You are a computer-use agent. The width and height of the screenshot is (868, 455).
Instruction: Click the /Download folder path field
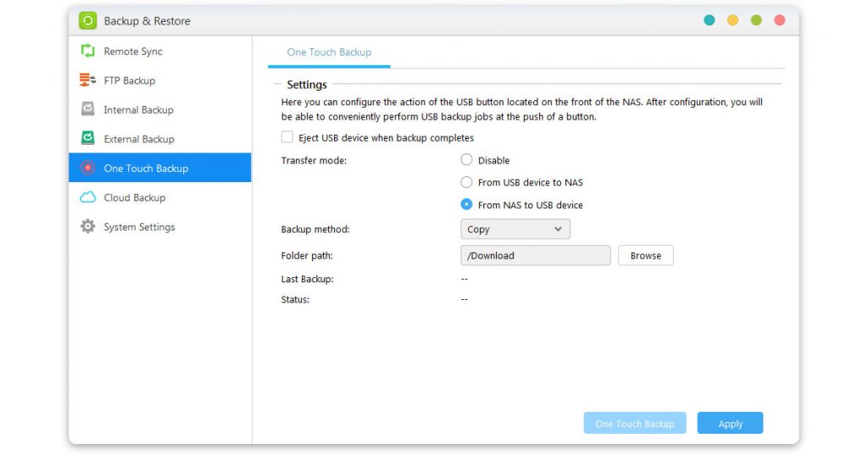pyautogui.click(x=536, y=255)
